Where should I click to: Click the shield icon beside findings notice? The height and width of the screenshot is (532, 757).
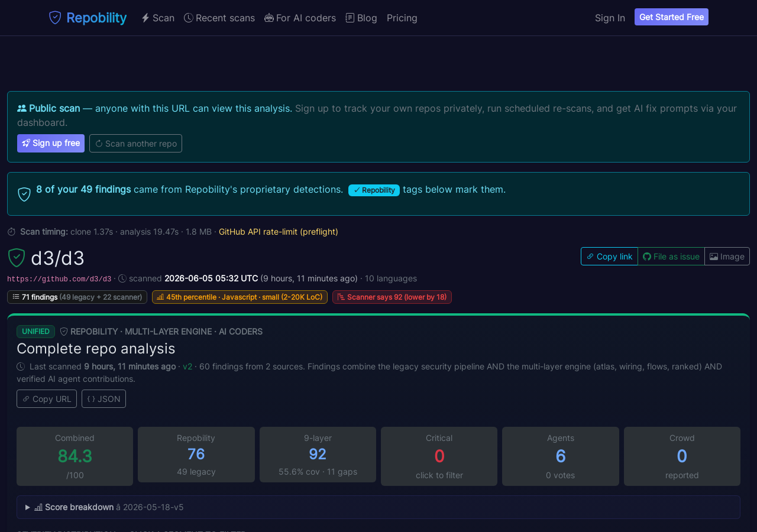(24, 194)
